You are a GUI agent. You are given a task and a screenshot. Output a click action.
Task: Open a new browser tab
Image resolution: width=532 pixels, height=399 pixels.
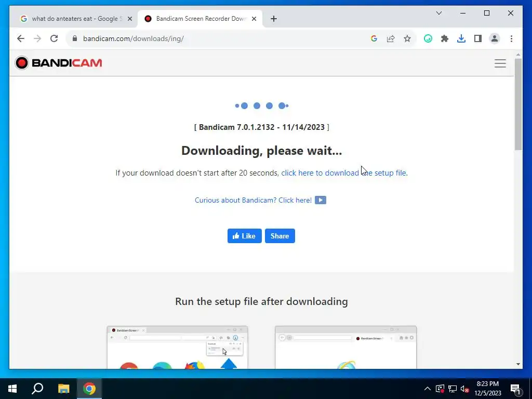click(x=273, y=19)
